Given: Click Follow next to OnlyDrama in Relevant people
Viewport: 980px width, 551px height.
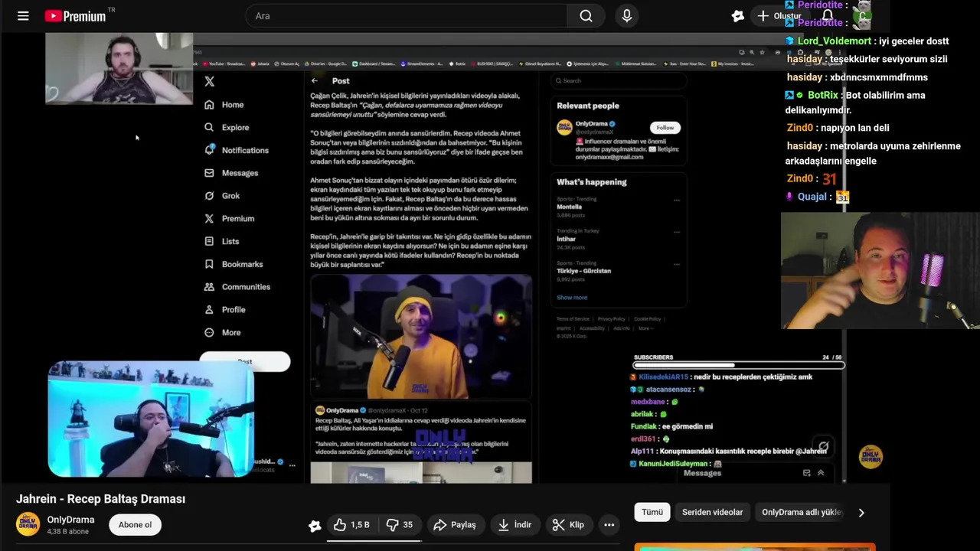Looking at the screenshot, I should click(665, 128).
